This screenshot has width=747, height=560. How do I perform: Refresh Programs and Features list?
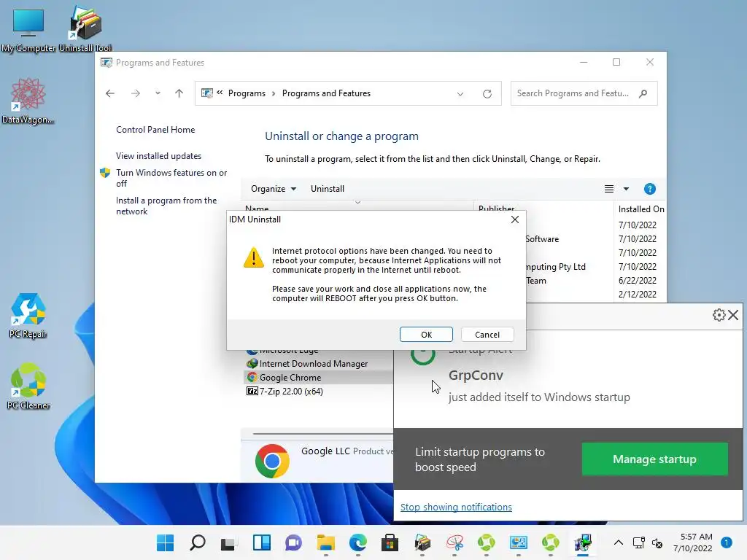pos(487,94)
